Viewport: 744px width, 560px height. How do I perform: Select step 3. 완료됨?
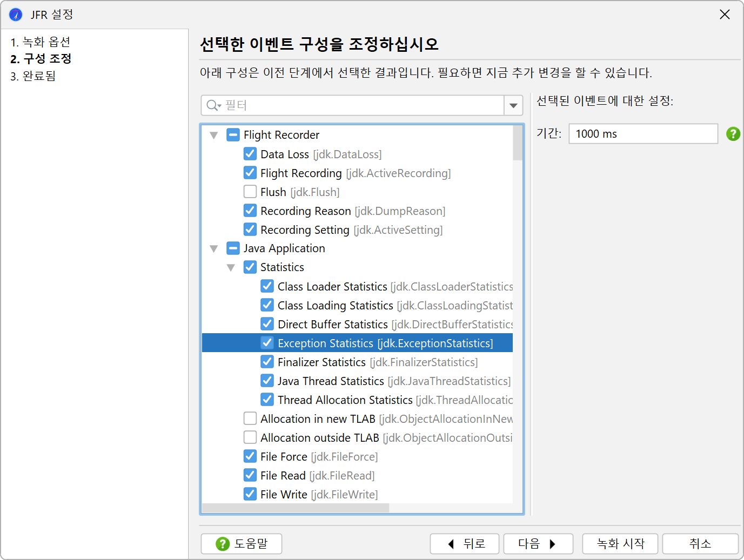click(33, 76)
